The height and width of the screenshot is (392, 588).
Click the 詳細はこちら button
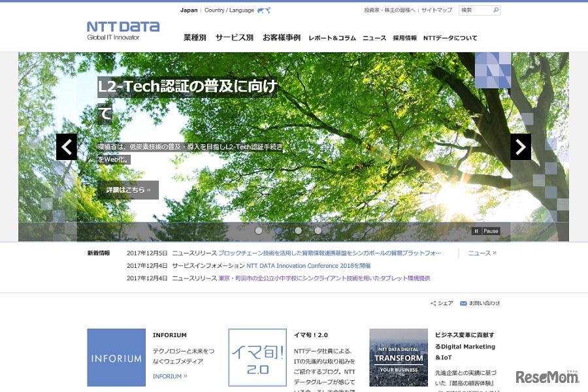pos(128,190)
